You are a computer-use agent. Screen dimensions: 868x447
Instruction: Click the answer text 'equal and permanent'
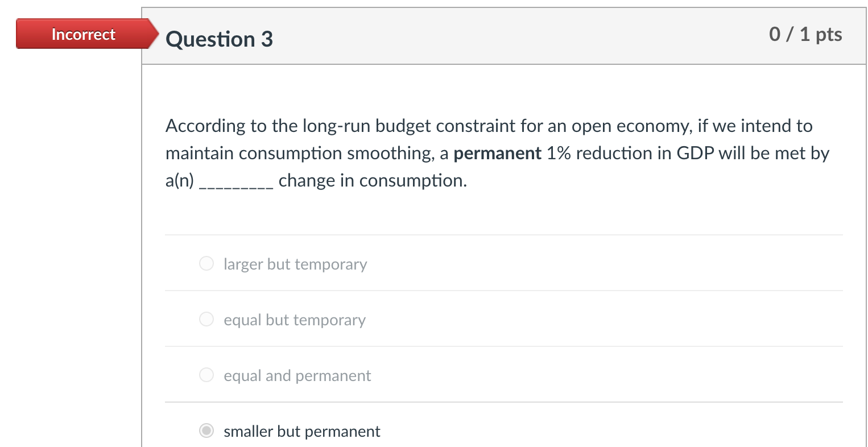pyautogui.click(x=297, y=375)
